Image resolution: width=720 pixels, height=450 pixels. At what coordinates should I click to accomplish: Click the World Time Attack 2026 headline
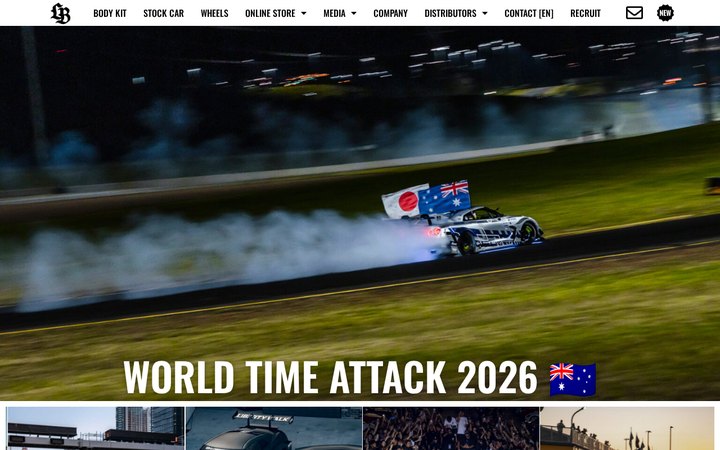coord(330,377)
